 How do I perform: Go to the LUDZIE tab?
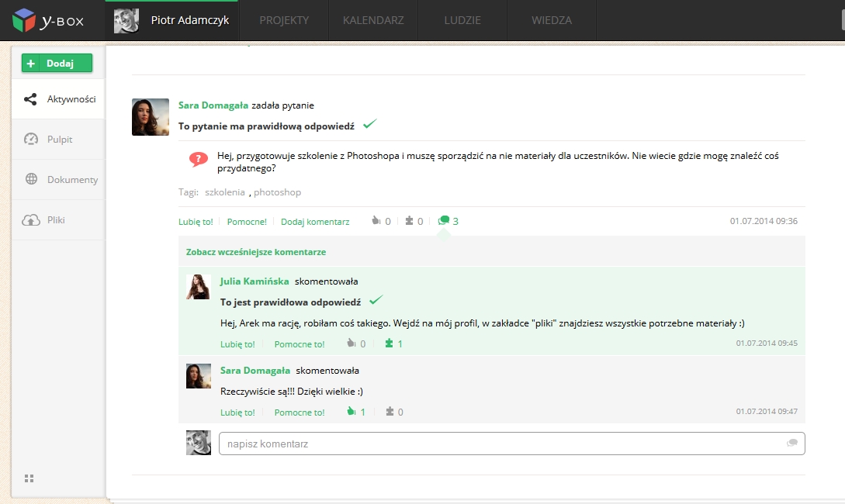463,21
